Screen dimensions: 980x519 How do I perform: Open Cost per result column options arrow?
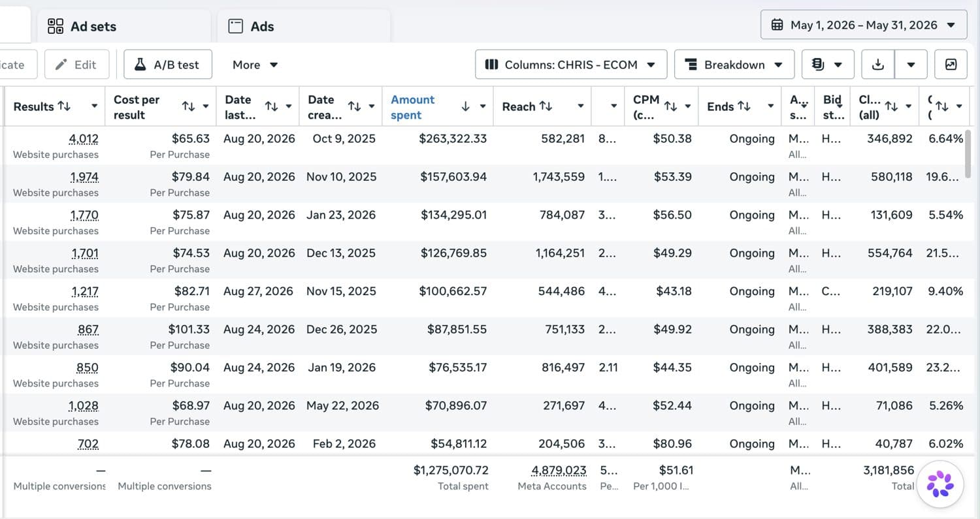point(206,106)
